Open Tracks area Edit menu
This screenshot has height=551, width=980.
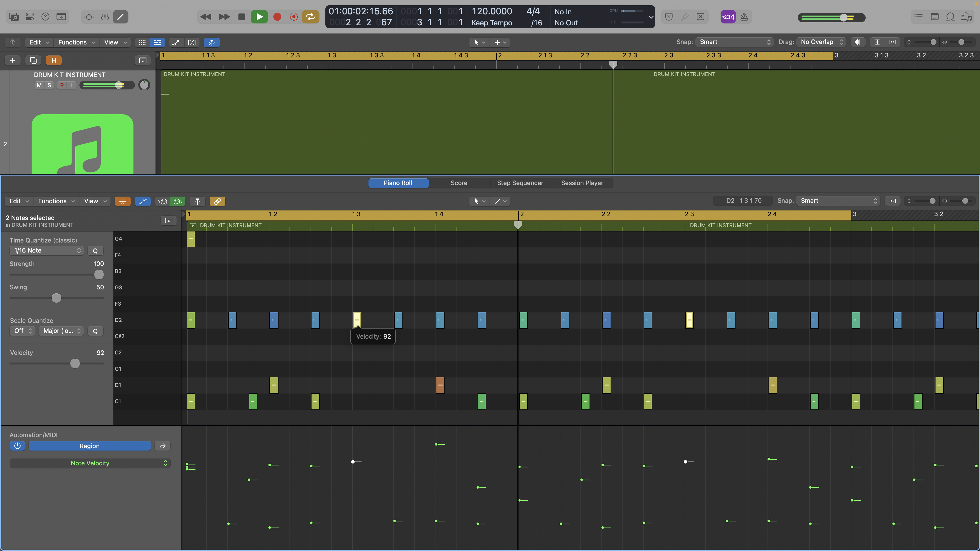(x=39, y=42)
